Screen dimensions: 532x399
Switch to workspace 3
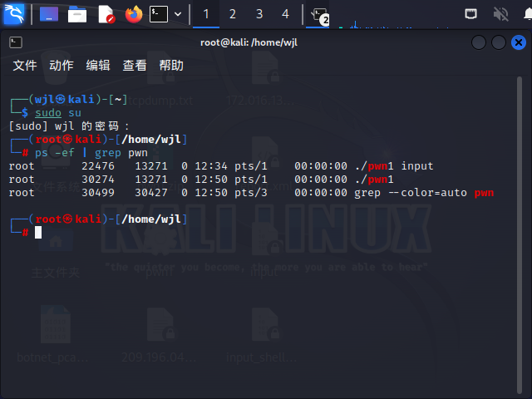[259, 14]
